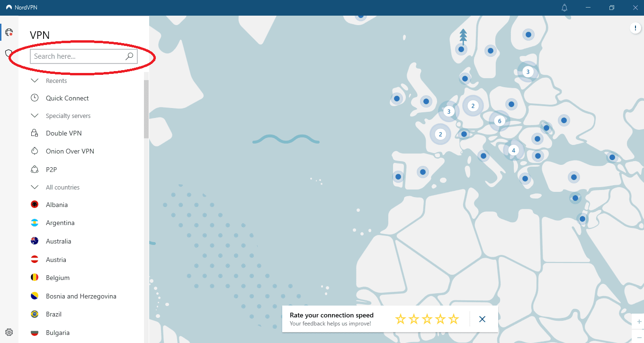
Task: Click the Double VPN padlock icon
Action: pyautogui.click(x=35, y=133)
